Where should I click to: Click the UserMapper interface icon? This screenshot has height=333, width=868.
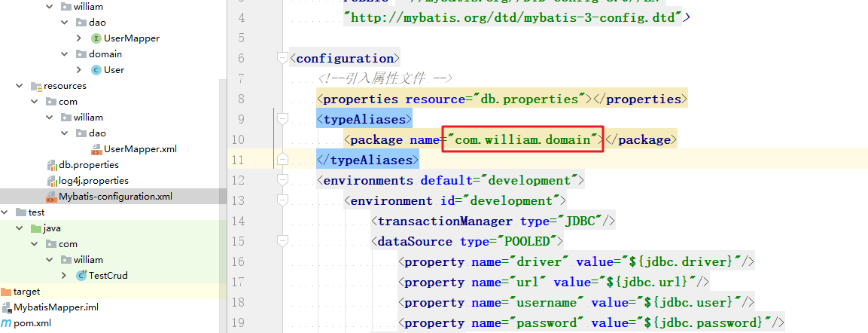coord(96,38)
